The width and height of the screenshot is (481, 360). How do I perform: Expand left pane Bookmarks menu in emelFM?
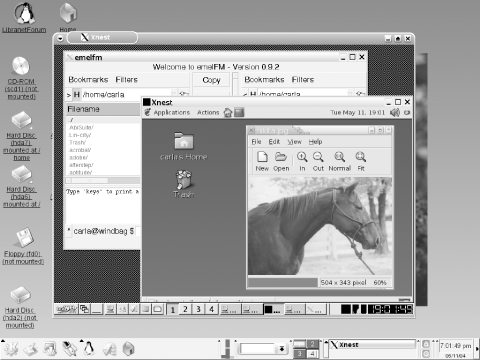click(x=88, y=80)
